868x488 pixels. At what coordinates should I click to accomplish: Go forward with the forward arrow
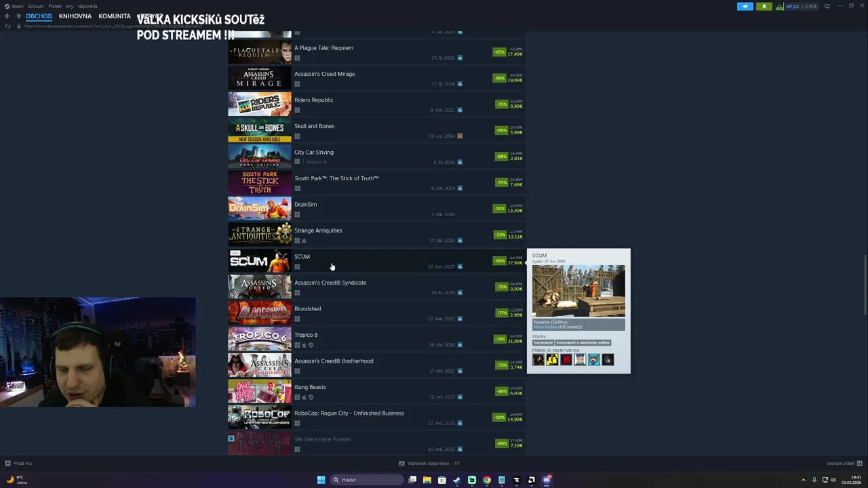(17, 16)
